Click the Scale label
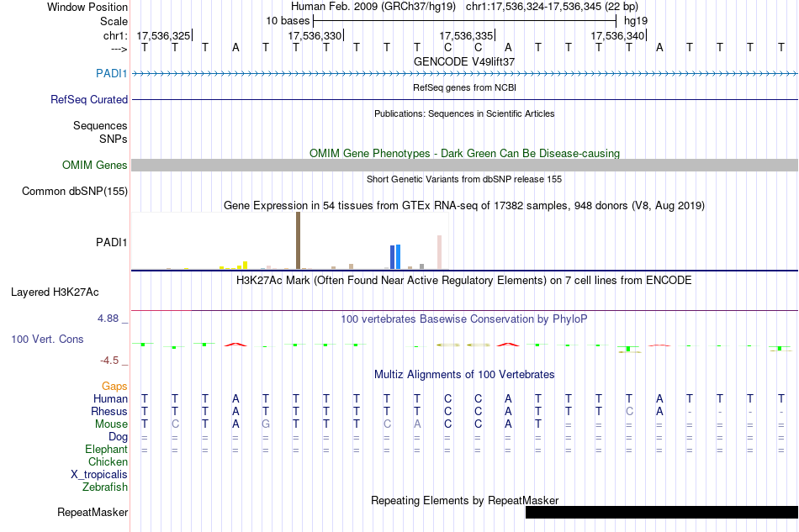The width and height of the screenshot is (799, 532). (x=114, y=21)
